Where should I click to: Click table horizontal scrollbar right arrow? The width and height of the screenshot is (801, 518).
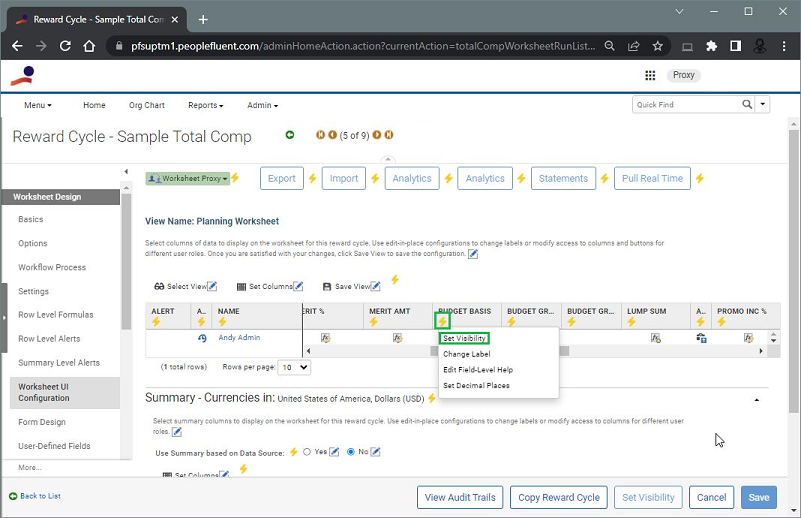coord(761,351)
